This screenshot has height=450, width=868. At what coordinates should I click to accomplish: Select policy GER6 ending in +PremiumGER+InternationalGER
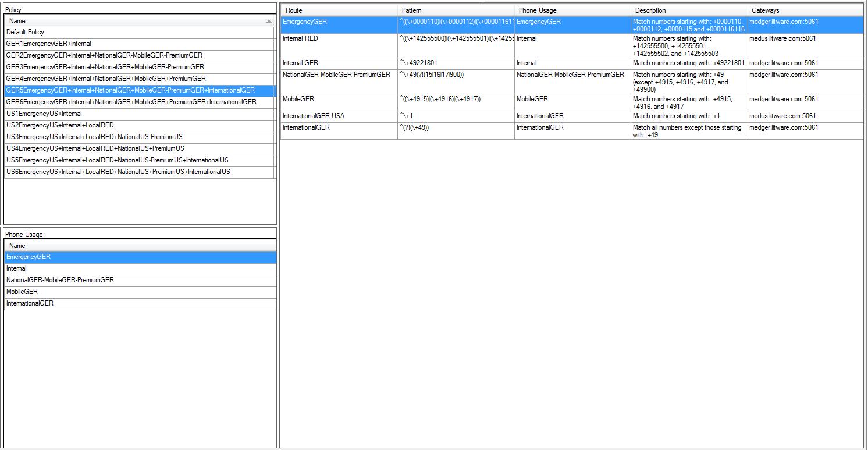coord(140,102)
